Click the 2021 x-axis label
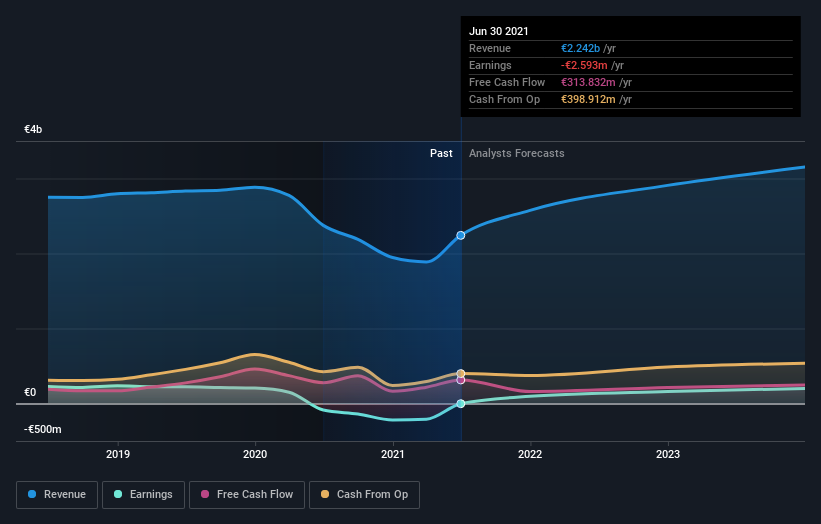The width and height of the screenshot is (821, 524). (393, 454)
